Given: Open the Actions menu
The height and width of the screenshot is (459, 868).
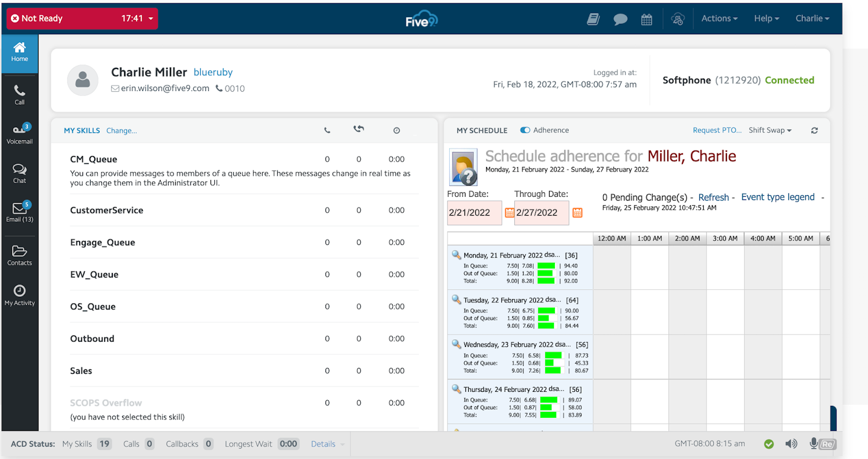Looking at the screenshot, I should [x=719, y=18].
